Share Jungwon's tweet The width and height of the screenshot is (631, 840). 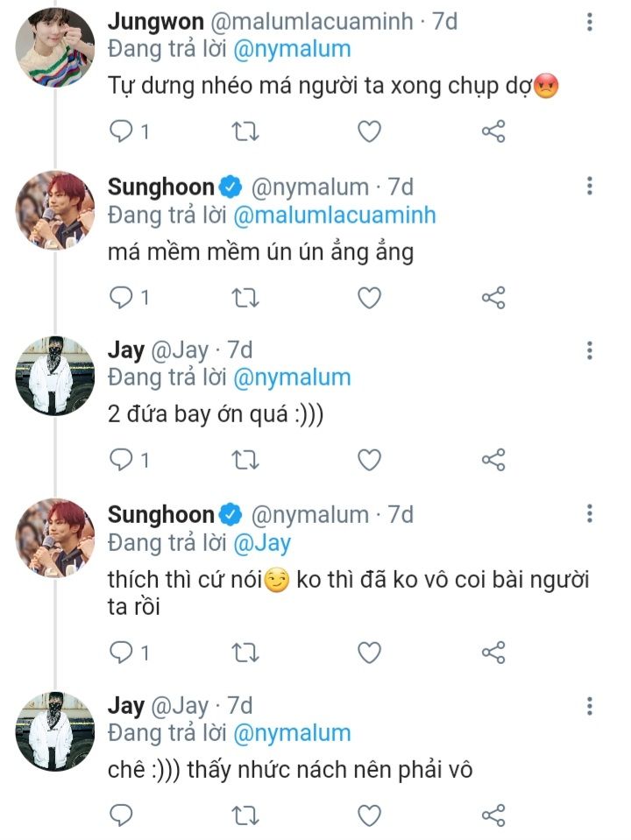click(493, 132)
